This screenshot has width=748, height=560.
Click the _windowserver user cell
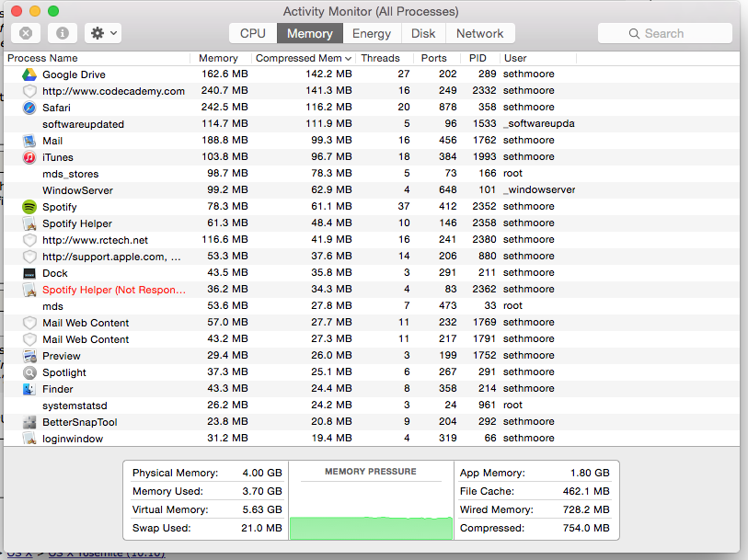point(539,189)
